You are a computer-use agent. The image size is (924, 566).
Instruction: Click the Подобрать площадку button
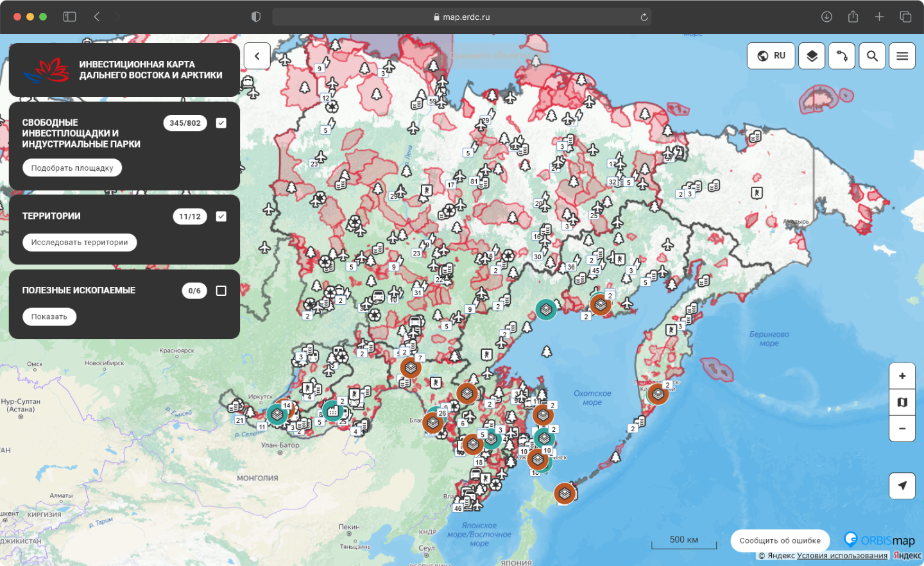[73, 168]
